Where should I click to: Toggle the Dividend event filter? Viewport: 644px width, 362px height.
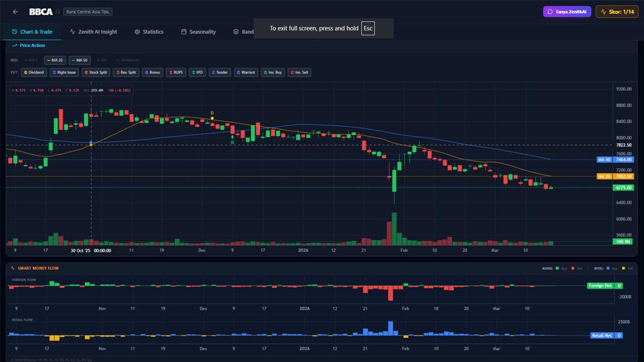33,72
